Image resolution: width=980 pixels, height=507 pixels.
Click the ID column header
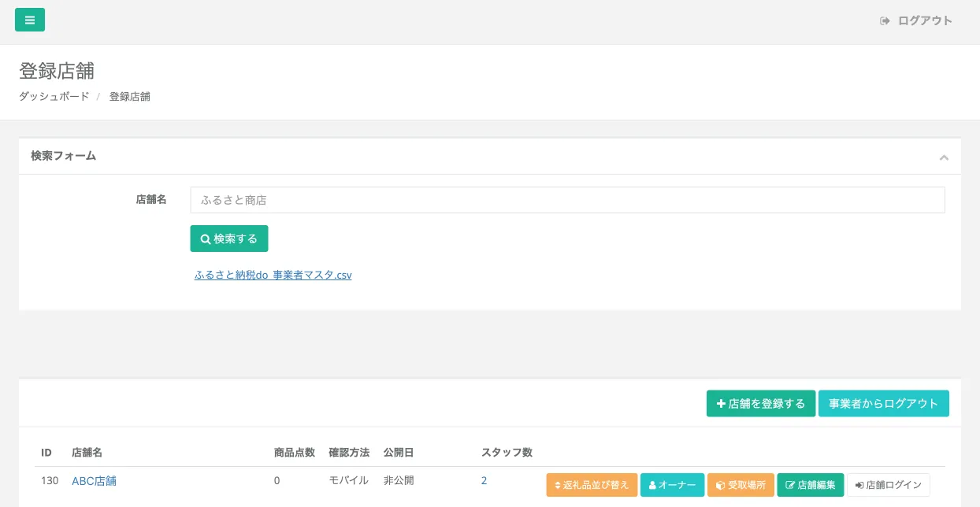pyautogui.click(x=46, y=452)
